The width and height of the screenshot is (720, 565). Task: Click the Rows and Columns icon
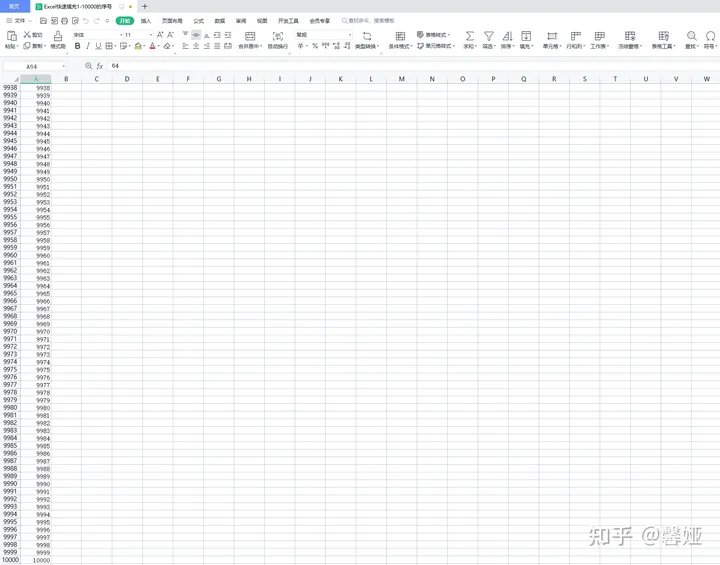[x=576, y=36]
